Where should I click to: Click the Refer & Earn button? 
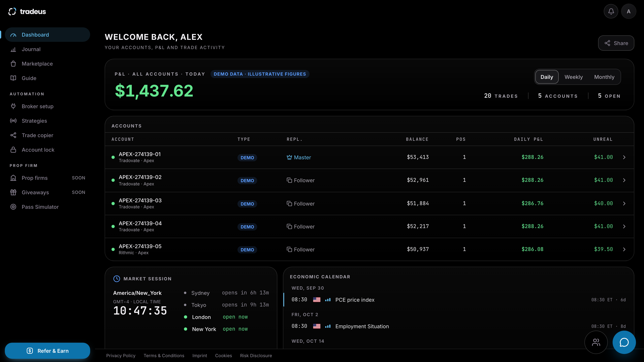(47, 351)
